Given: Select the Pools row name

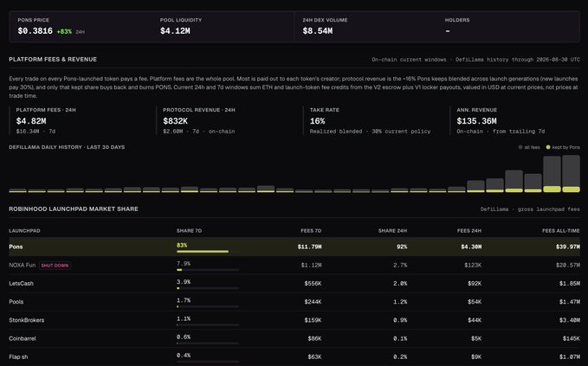Looking at the screenshot, I should (x=16, y=302).
